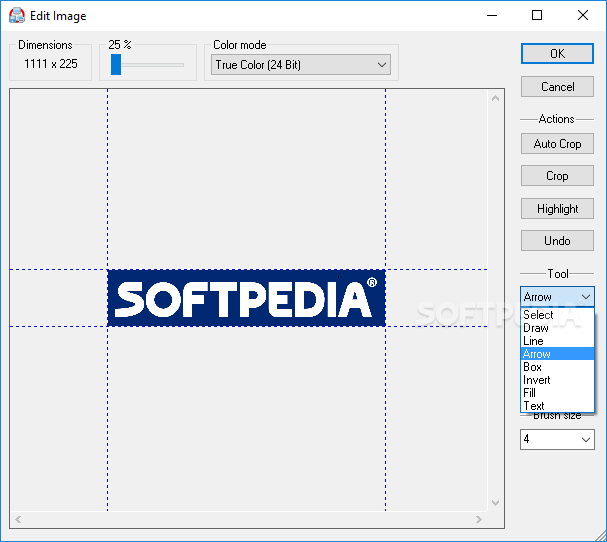
Task: Choose Text from the tool list
Action: click(557, 406)
